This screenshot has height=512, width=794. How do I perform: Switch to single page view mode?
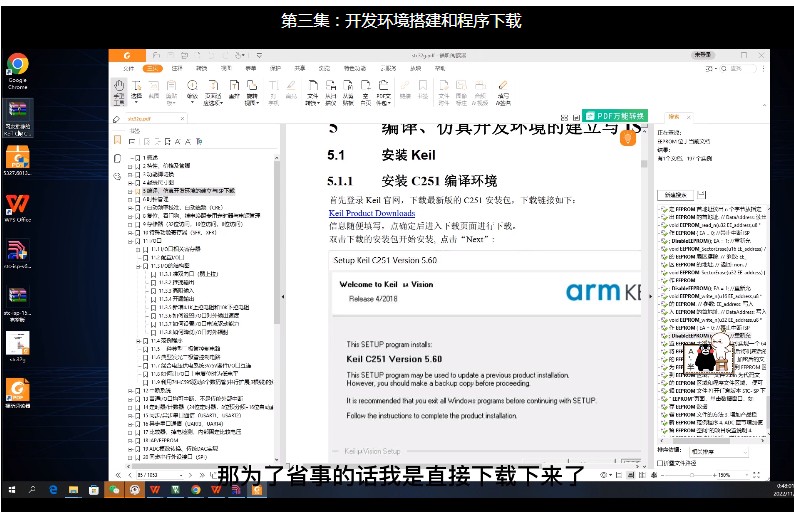pos(619,475)
